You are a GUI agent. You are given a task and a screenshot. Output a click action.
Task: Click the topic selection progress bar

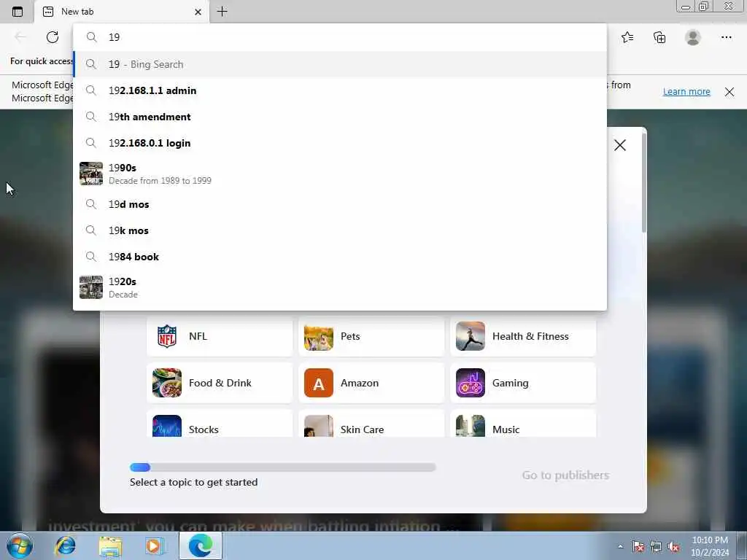(282, 467)
